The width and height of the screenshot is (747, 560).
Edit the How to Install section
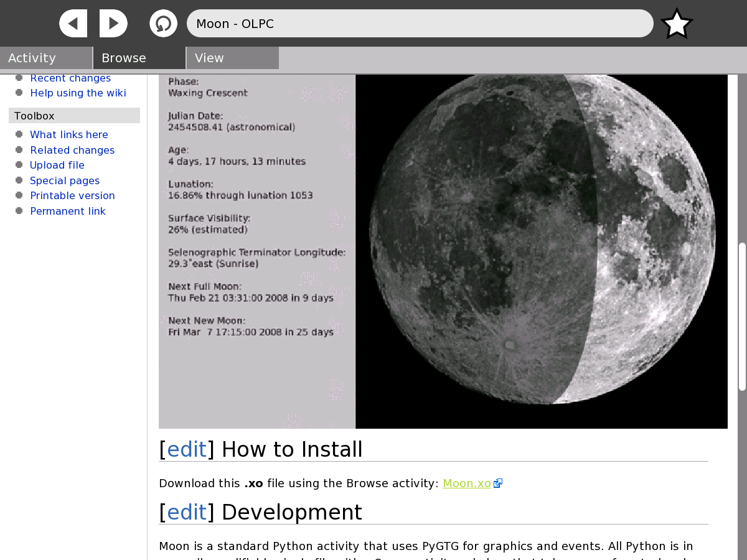[x=187, y=449]
